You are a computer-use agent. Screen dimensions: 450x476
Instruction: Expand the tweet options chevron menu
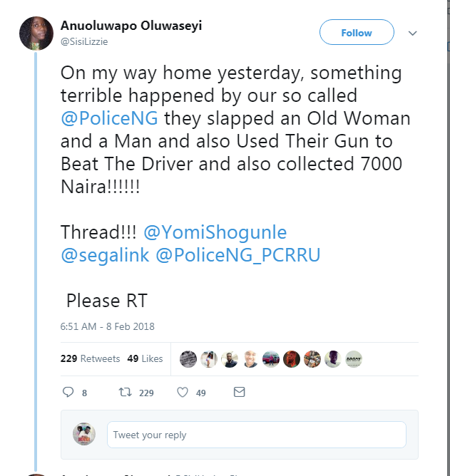pos(412,33)
